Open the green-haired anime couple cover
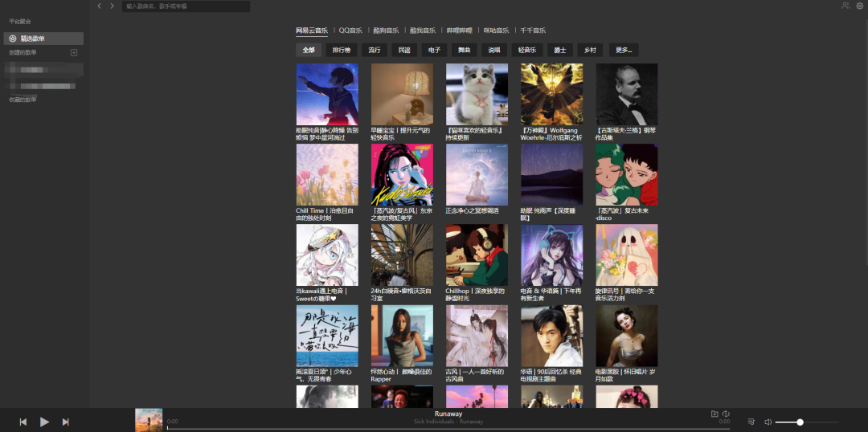 [x=627, y=175]
